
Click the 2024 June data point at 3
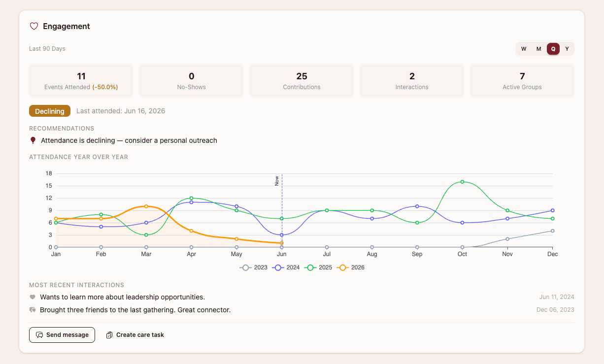point(282,235)
